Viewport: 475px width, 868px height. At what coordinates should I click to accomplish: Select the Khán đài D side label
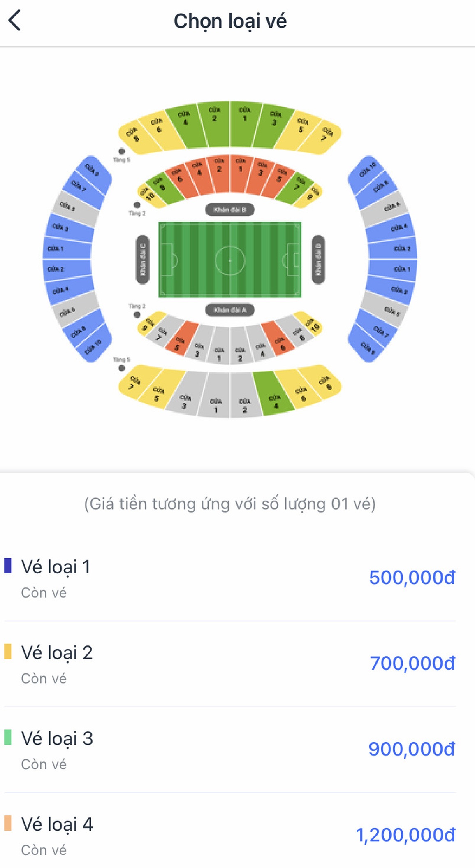pyautogui.click(x=318, y=260)
